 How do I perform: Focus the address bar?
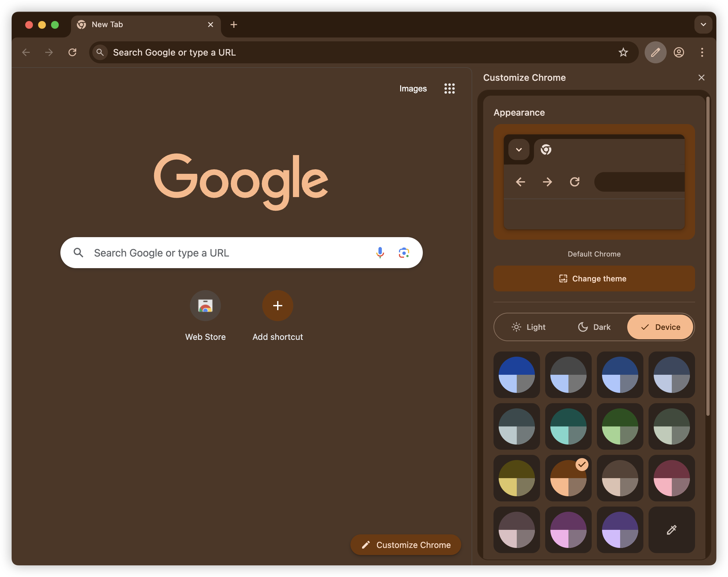[364, 52]
